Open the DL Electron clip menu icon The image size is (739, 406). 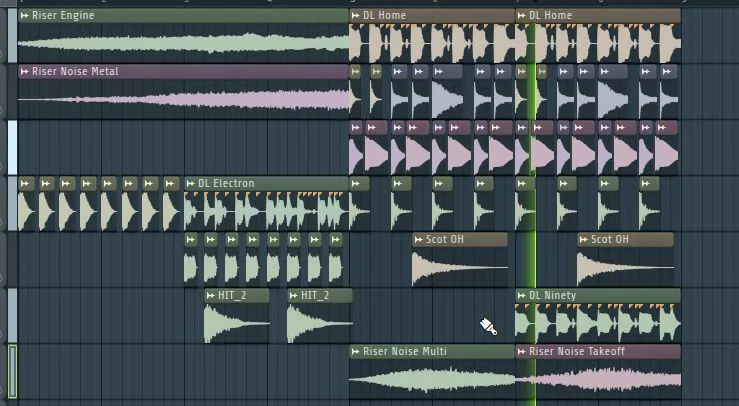pos(191,183)
